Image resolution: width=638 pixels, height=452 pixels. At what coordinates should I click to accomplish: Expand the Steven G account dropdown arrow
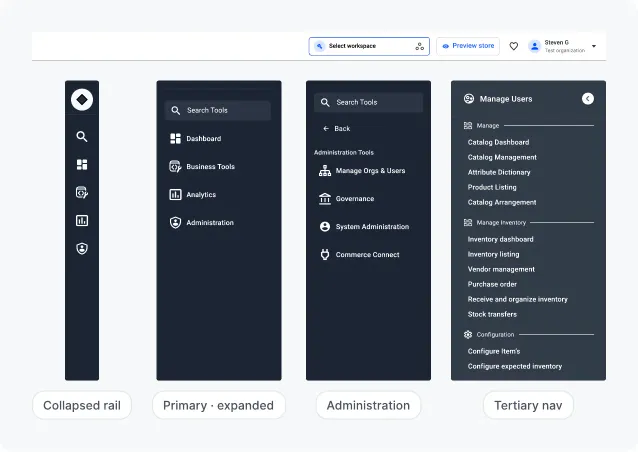coord(594,46)
